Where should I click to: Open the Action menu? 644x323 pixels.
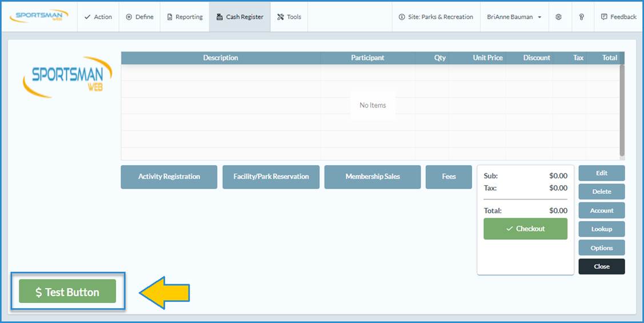coord(98,17)
